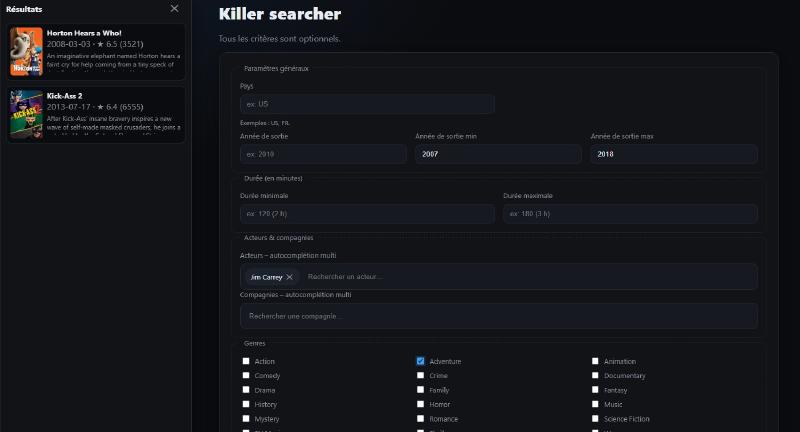
Task: Click the Rechercher une compagnie input
Action: [x=498, y=316]
